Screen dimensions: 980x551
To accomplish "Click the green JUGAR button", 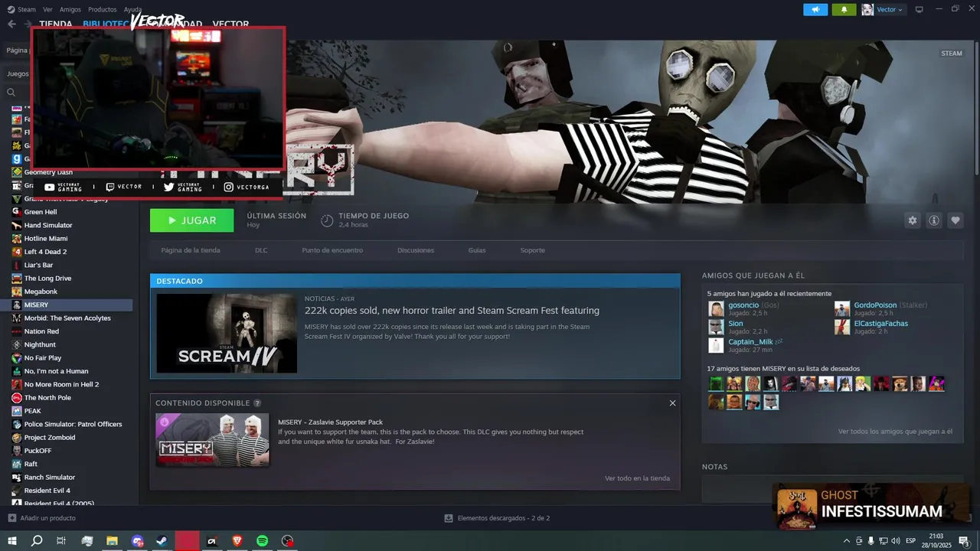I will tap(192, 220).
